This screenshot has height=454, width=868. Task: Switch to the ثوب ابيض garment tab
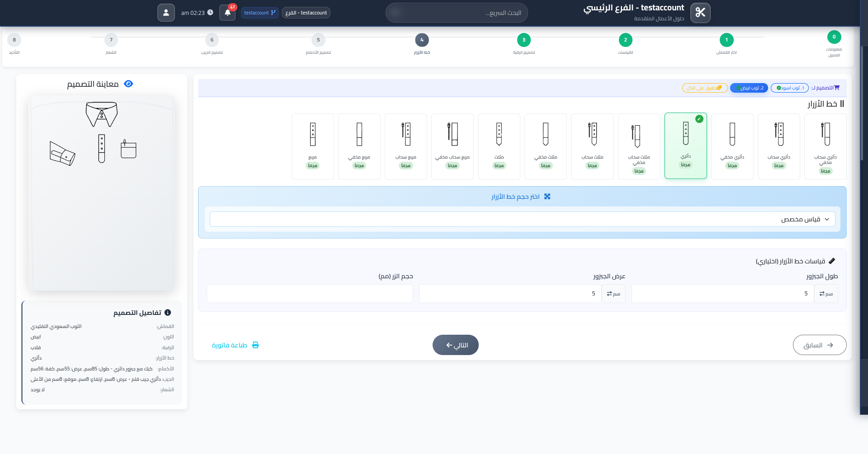(x=749, y=88)
